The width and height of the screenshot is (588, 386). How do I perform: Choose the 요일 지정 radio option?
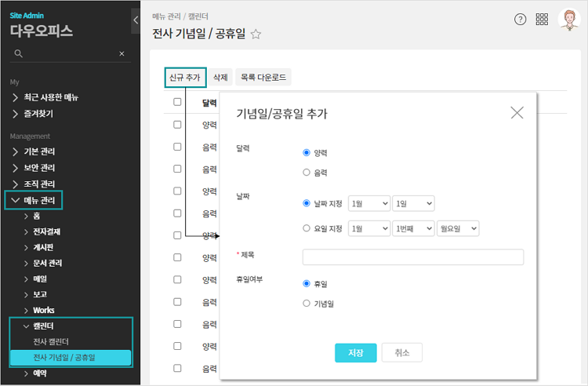pos(307,228)
